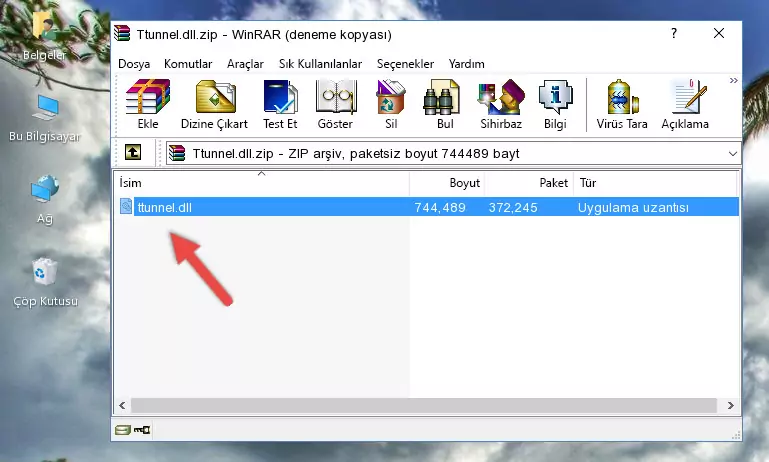Run Test Et on the archive
Screen dimensions: 769x462
pyautogui.click(x=280, y=104)
